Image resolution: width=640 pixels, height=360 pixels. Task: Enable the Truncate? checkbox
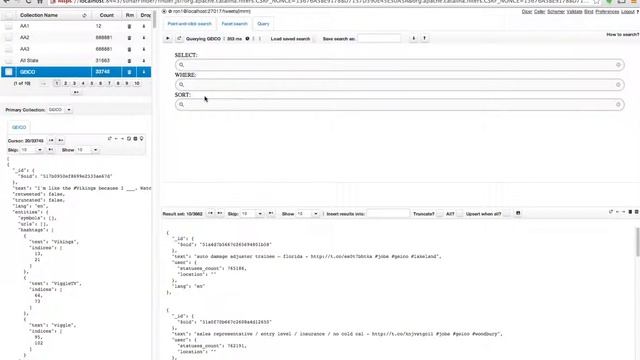pos(440,213)
